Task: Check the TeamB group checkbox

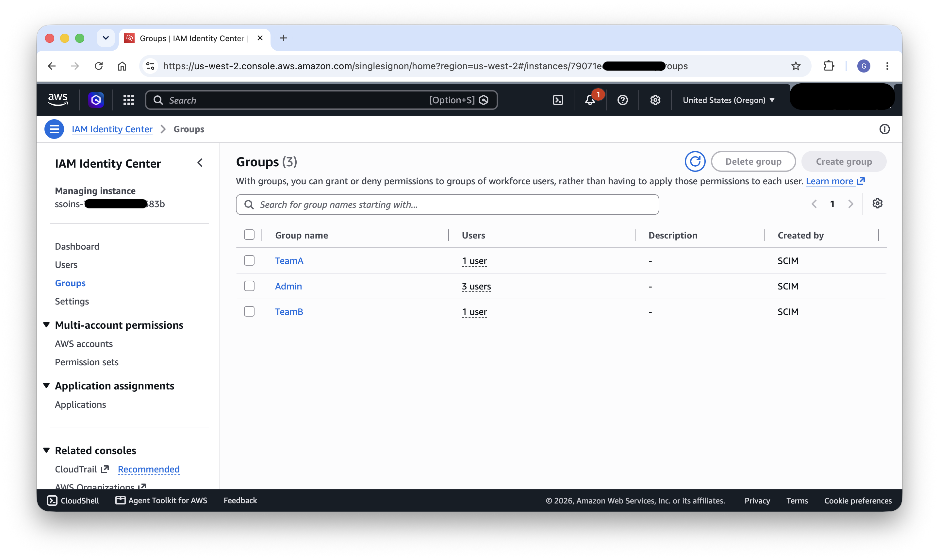Action: (249, 311)
